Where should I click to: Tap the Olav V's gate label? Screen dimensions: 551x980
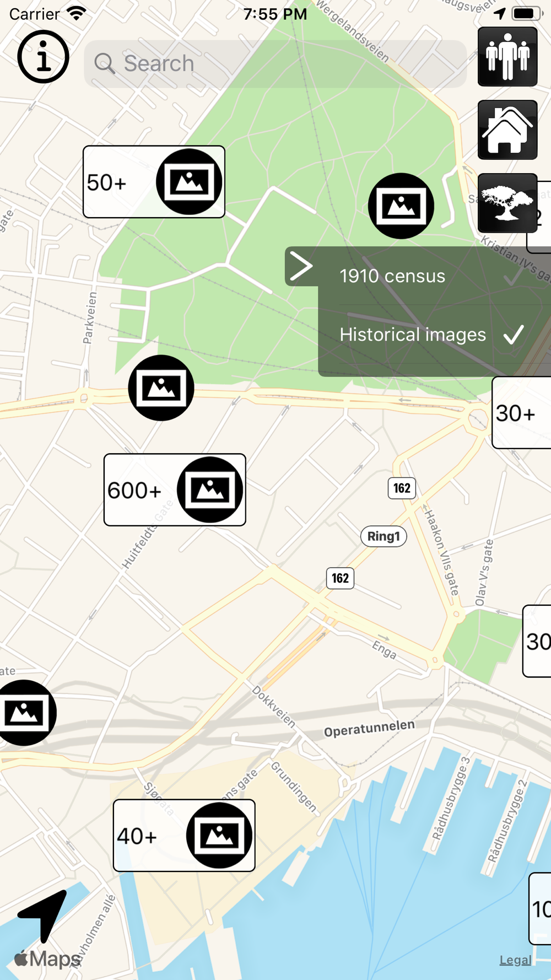tap(484, 573)
